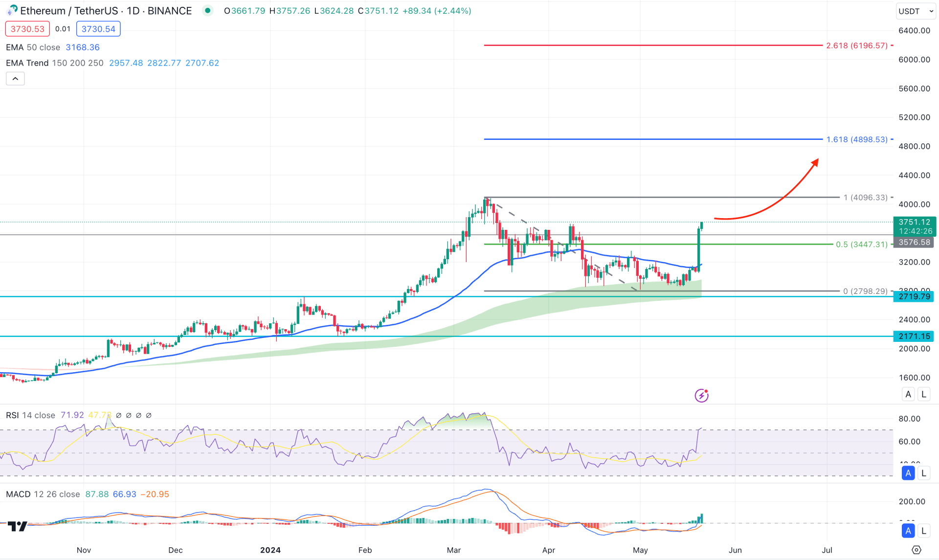939x560 pixels.
Task: Click the 1 (4096.33) Fibonacci label
Action: (x=865, y=198)
